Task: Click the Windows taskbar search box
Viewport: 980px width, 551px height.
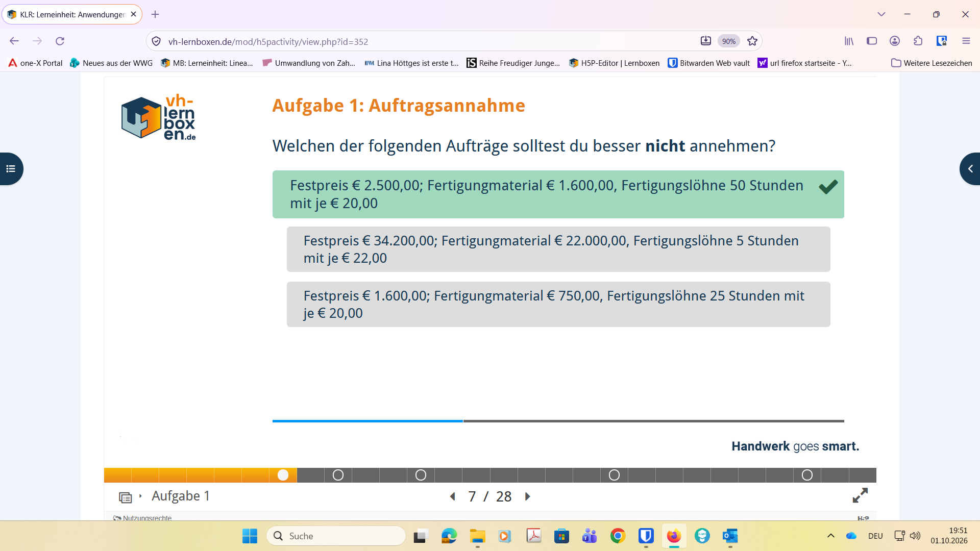Action: (x=336, y=536)
